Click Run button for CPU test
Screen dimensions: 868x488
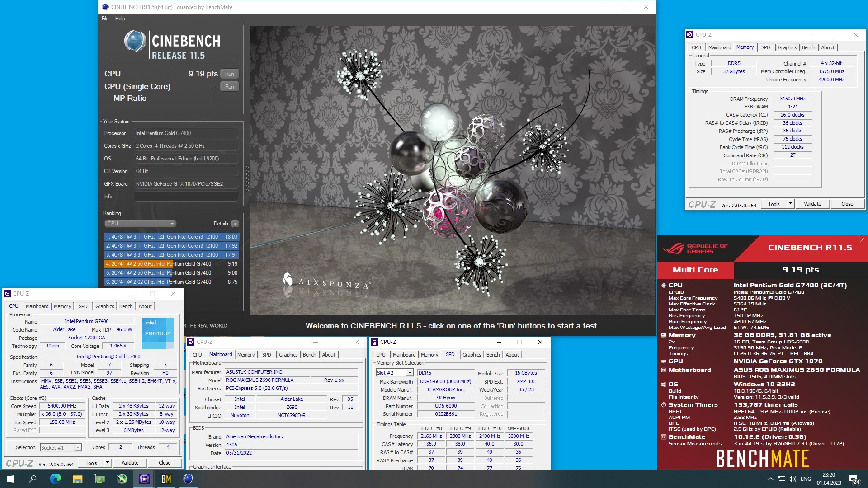point(230,74)
